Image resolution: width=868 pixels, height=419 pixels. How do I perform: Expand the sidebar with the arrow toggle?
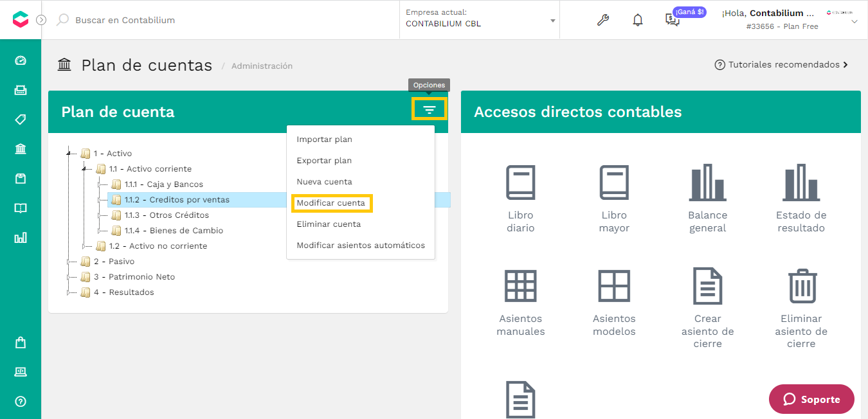[x=41, y=20]
